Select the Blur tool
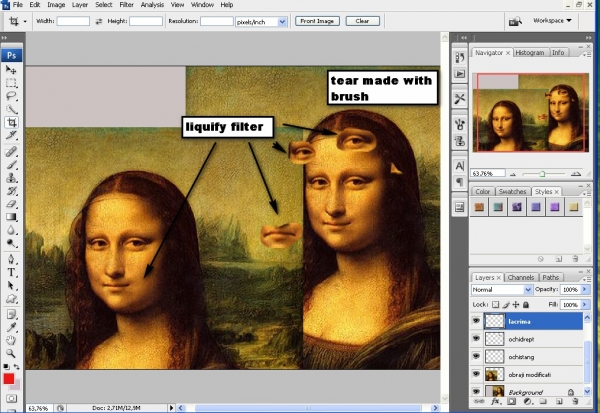Viewport: 600px width, 413px height. (x=11, y=230)
